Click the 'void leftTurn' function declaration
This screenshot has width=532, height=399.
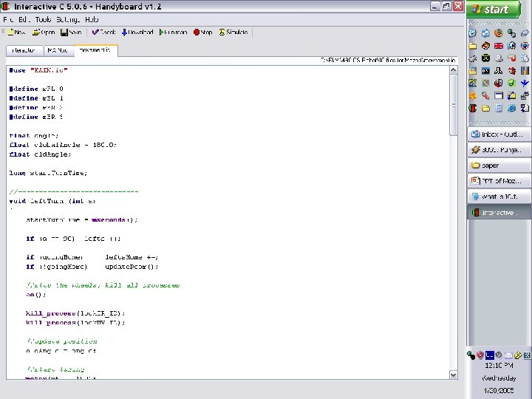point(52,201)
